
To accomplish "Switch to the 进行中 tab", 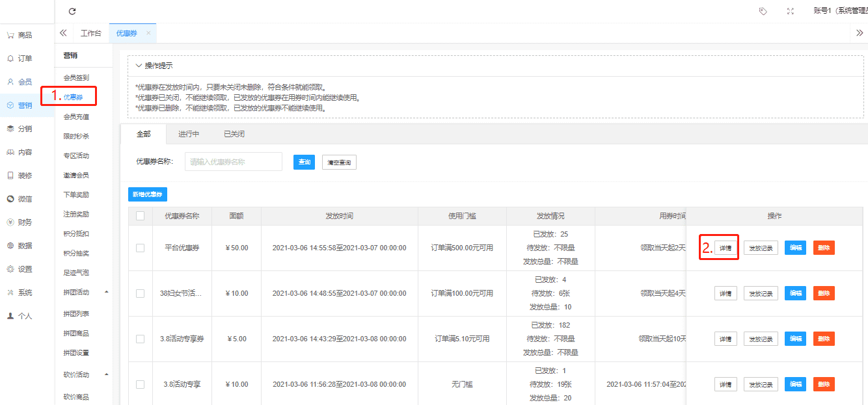I will click(189, 134).
